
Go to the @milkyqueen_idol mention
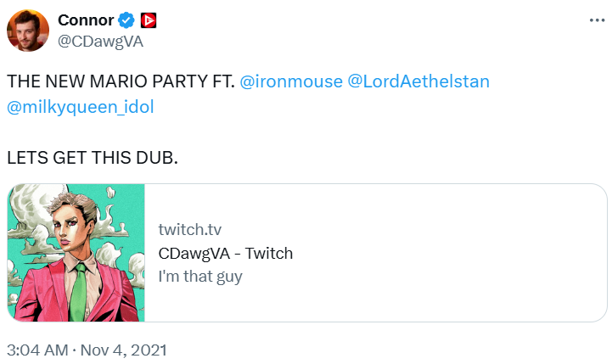tap(81, 107)
